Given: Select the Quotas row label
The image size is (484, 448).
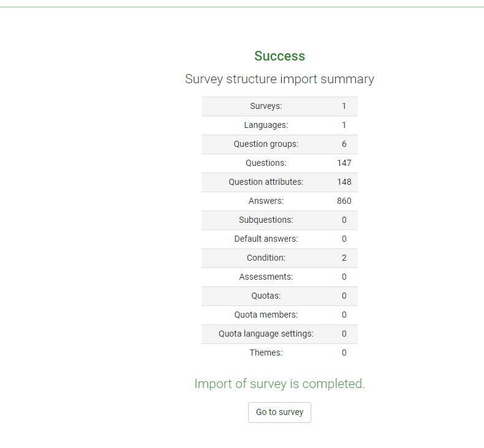Looking at the screenshot, I should click(266, 296).
